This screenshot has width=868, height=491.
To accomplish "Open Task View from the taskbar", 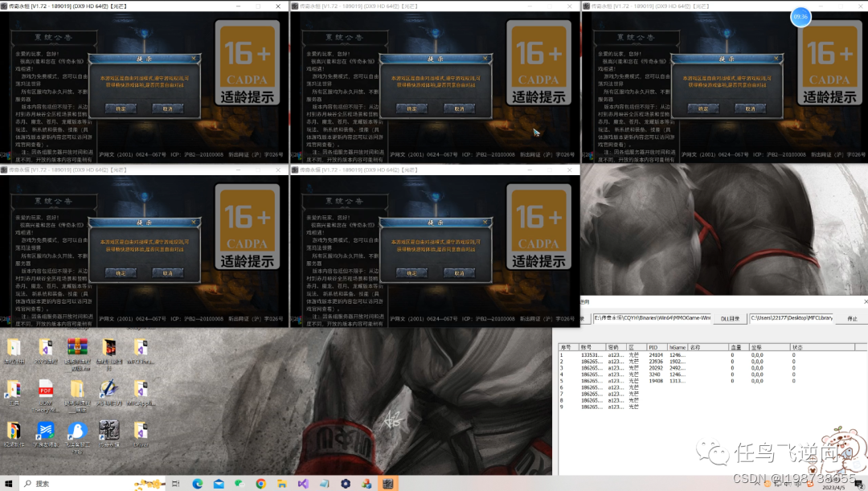I will point(175,484).
